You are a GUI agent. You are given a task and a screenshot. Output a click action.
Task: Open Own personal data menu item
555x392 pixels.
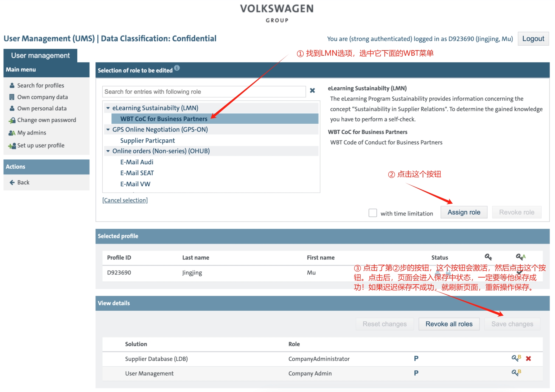click(42, 108)
